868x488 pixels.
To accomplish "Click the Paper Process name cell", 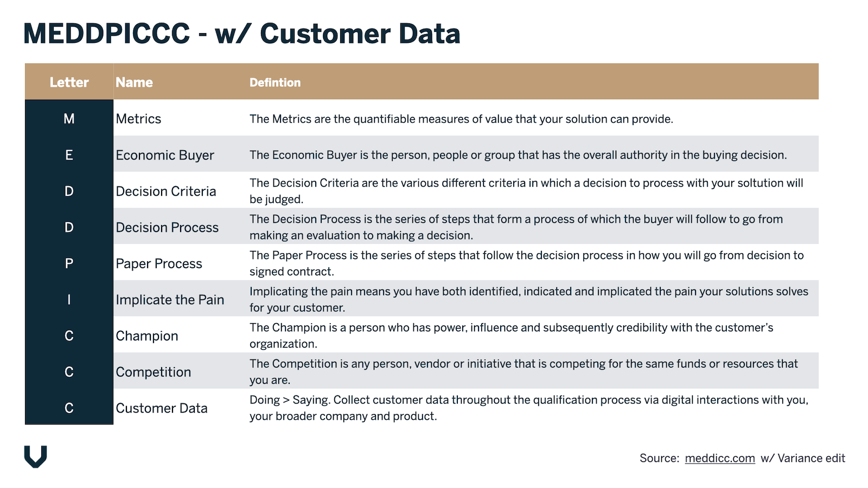I will [159, 264].
